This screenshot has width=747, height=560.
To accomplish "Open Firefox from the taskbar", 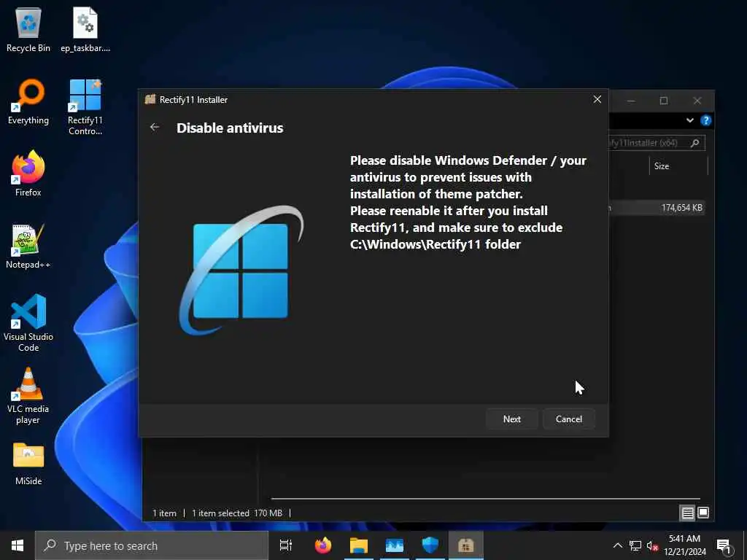I will tap(323, 545).
